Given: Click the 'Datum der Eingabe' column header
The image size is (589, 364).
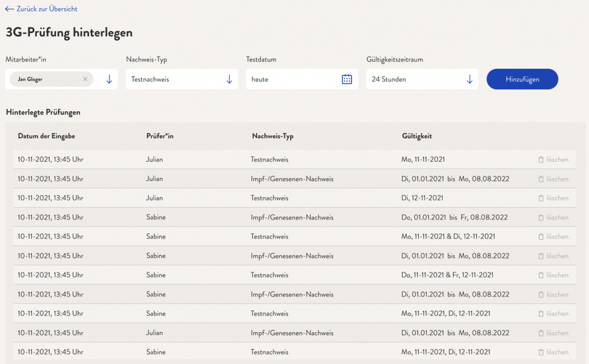Looking at the screenshot, I should (46, 136).
